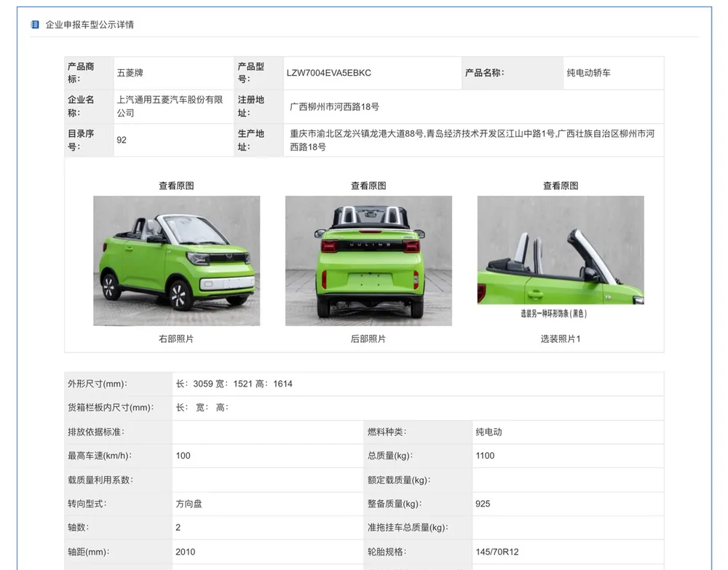Click the 产品名称 header cell

click(x=512, y=73)
